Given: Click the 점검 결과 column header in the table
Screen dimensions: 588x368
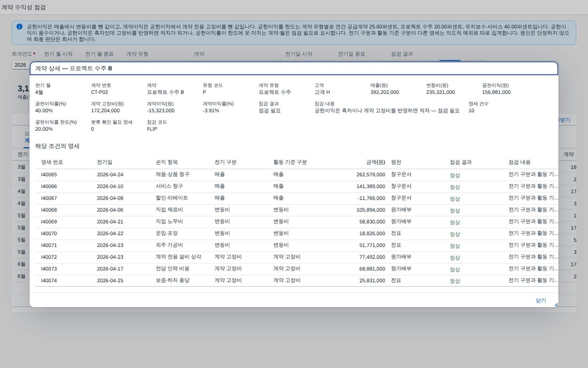Looking at the screenshot, I should click(461, 162).
